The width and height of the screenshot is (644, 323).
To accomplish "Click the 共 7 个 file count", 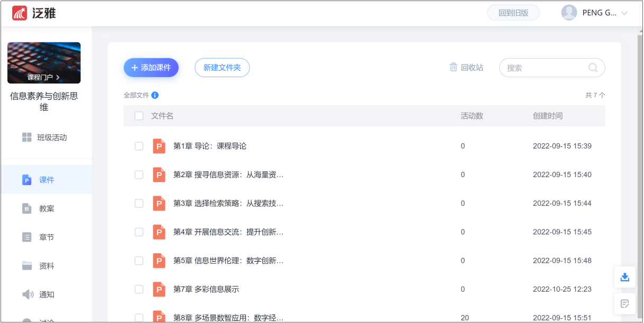I will 595,95.
